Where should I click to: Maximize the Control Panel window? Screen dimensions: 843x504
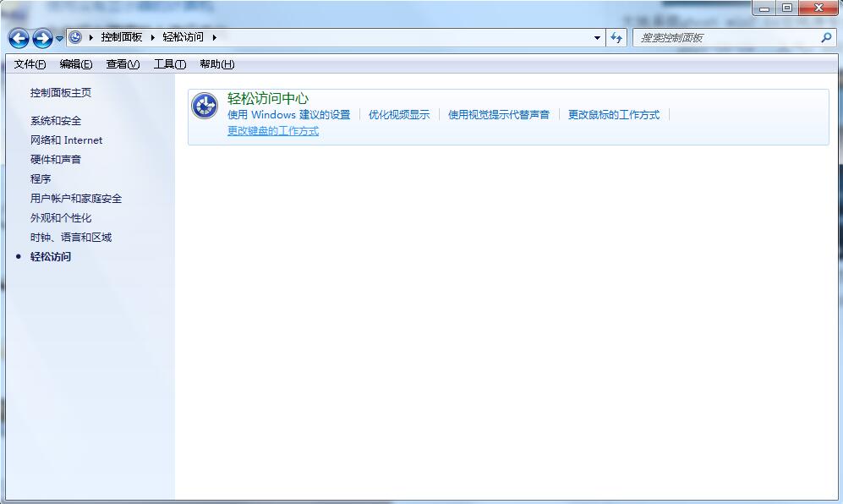point(787,8)
